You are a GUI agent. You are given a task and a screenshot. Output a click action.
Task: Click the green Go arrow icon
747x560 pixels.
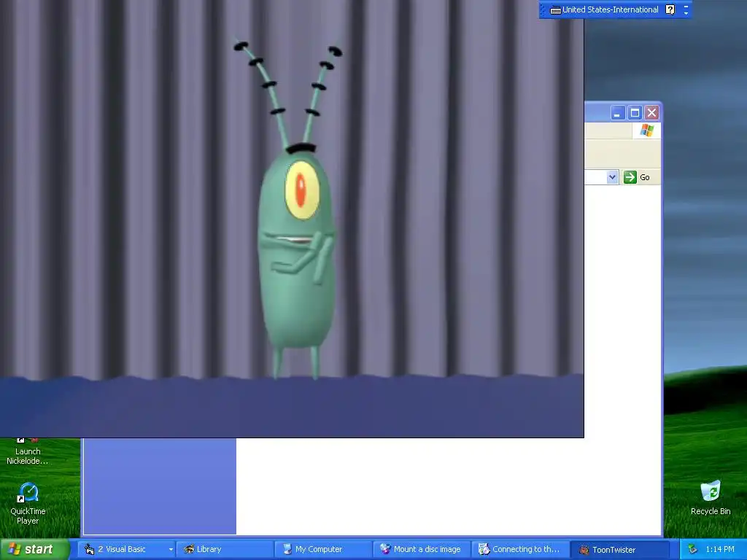630,177
